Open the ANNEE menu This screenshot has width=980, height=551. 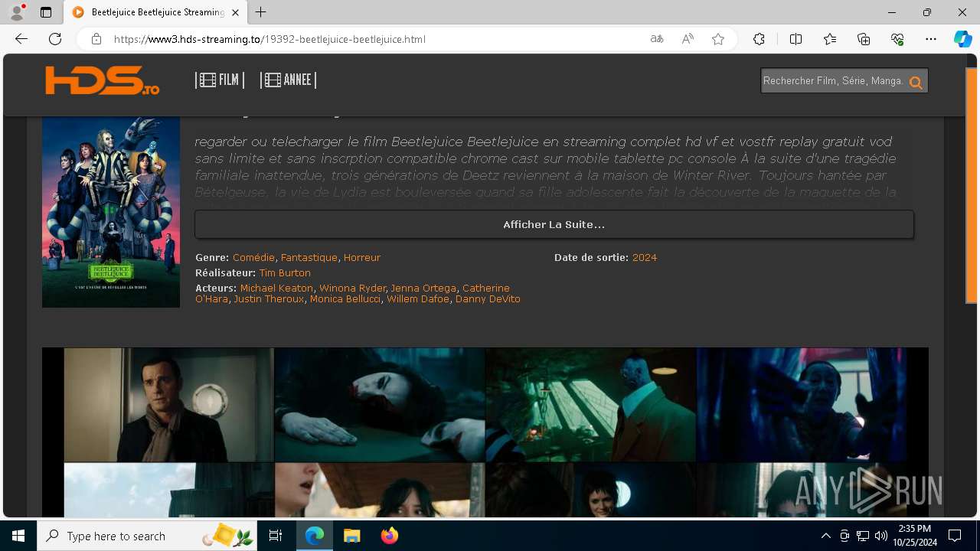click(288, 80)
